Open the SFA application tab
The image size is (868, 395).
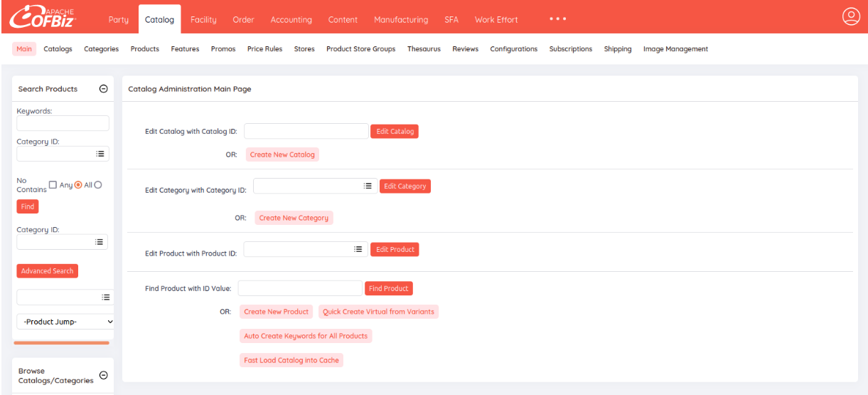(x=451, y=20)
